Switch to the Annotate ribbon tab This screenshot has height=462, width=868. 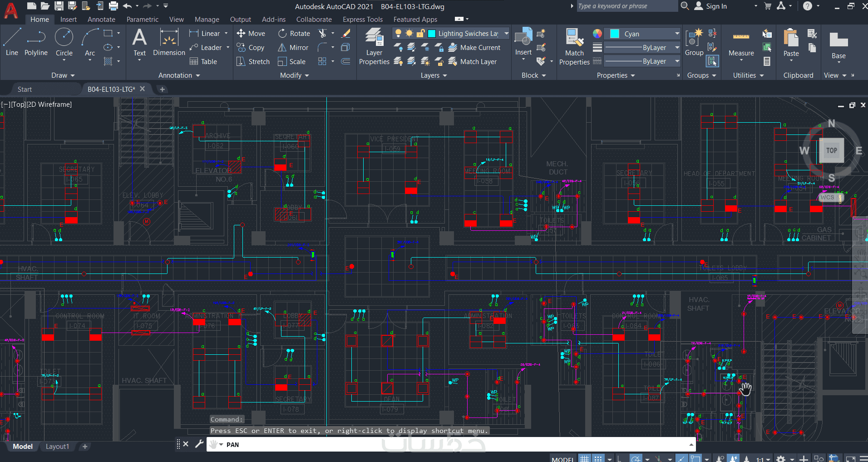pos(101,20)
